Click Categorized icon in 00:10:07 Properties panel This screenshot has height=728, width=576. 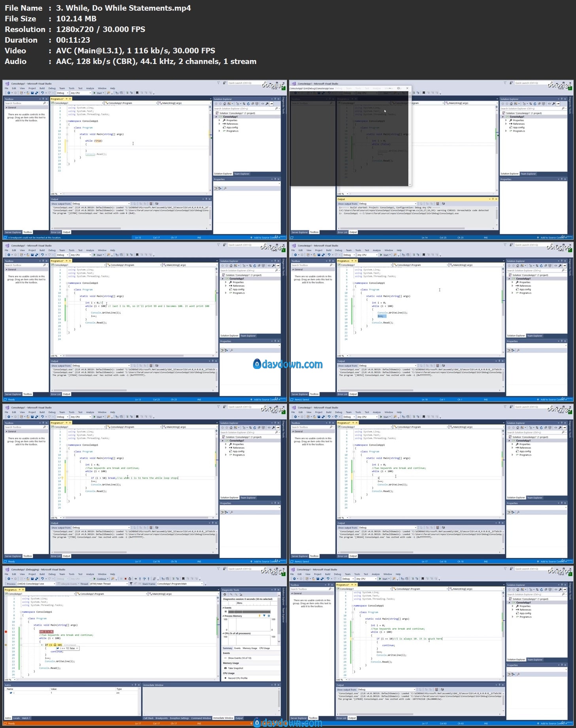pos(509,674)
